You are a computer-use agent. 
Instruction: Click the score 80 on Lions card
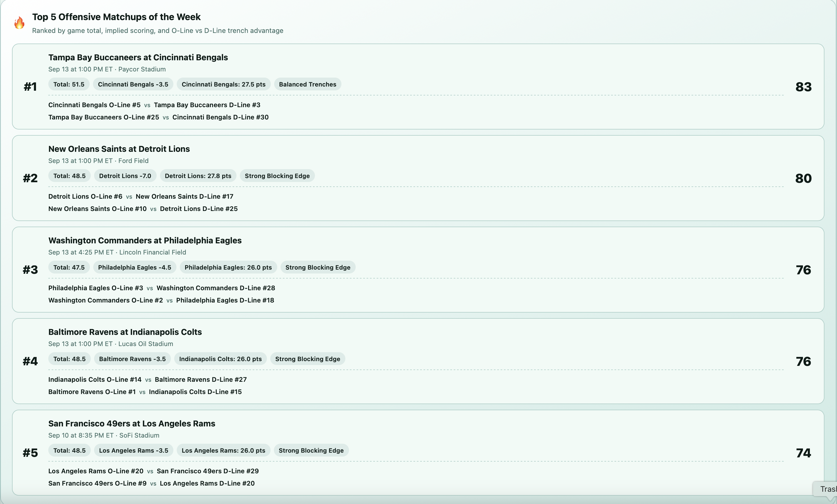[803, 178]
